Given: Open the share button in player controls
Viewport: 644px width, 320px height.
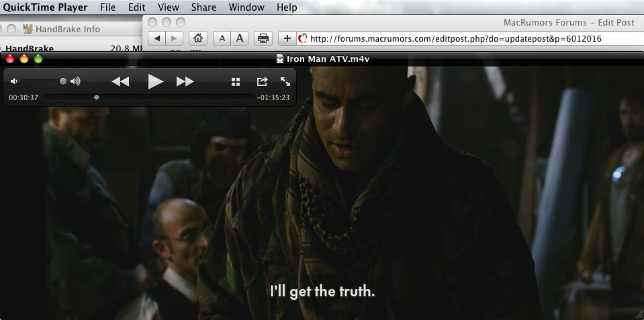Looking at the screenshot, I should [x=262, y=81].
